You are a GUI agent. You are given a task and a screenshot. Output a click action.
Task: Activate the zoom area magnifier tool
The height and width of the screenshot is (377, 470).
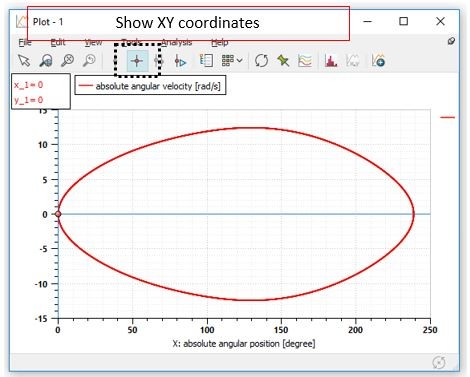point(46,61)
